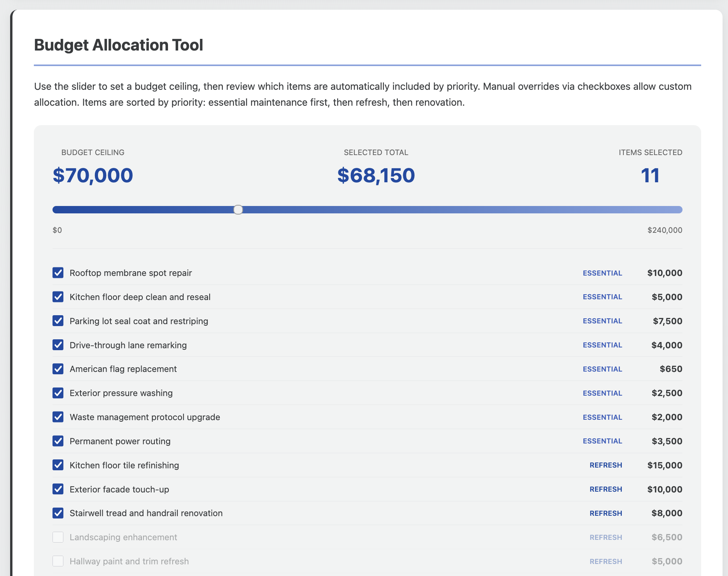
Task: Click the Hallway paint and trim refresh label
Action: click(129, 561)
